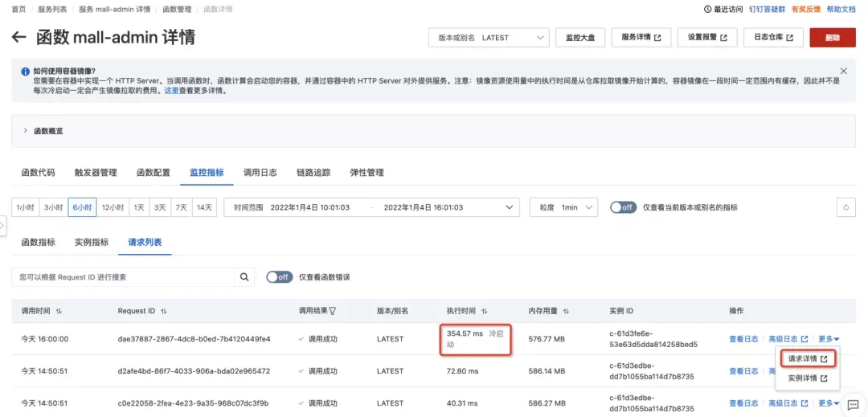Sort requests by 调用时间 sort icon
The width and height of the screenshot is (868, 417).
point(59,312)
